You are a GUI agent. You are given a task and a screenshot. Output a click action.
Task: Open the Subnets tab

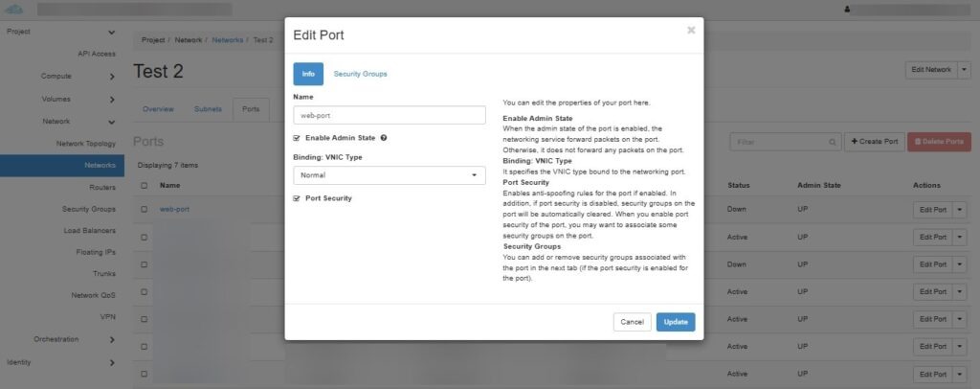(x=208, y=109)
